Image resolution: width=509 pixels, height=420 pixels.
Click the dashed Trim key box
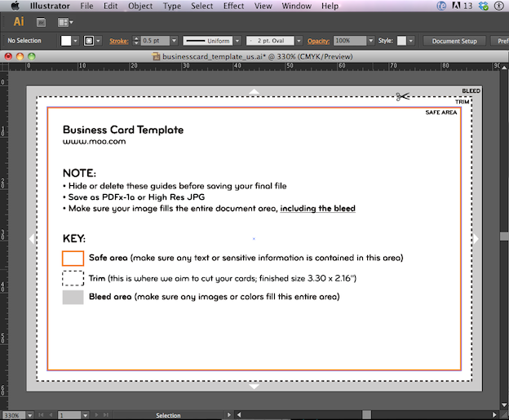(73, 278)
